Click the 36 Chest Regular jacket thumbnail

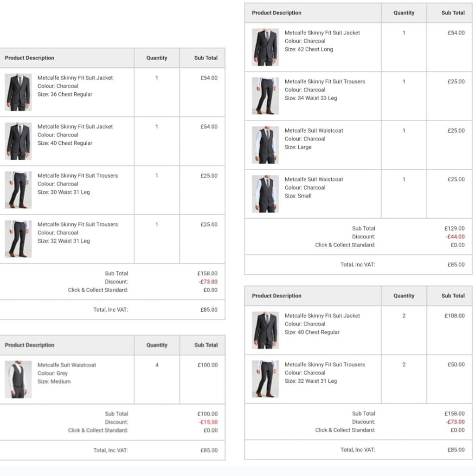19,92
